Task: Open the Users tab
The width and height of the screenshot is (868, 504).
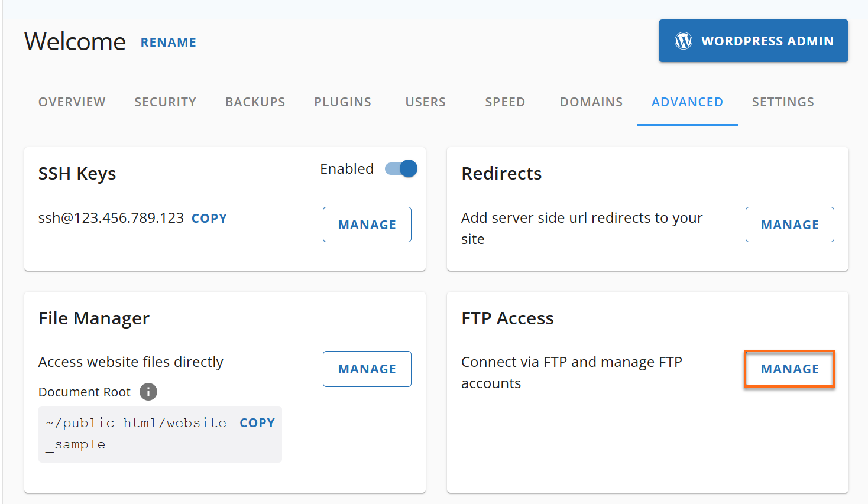Action: (x=426, y=102)
